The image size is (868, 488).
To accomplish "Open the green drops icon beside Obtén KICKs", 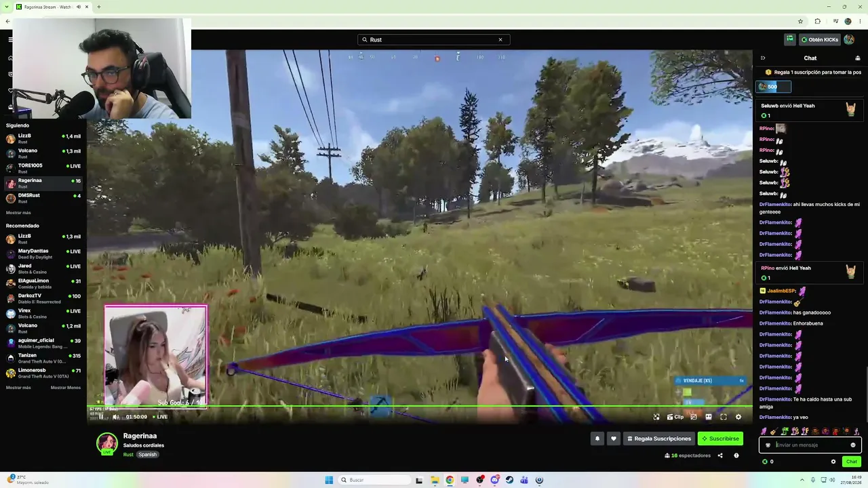I will click(x=790, y=39).
